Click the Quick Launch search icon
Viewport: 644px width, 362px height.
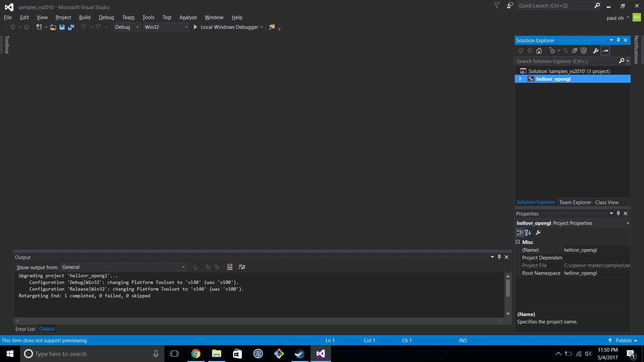pyautogui.click(x=597, y=6)
